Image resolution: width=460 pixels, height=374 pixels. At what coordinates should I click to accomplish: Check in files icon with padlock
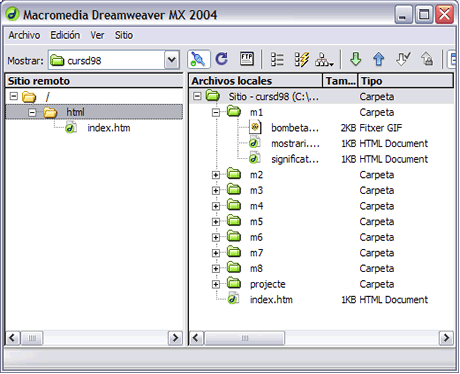tap(427, 59)
